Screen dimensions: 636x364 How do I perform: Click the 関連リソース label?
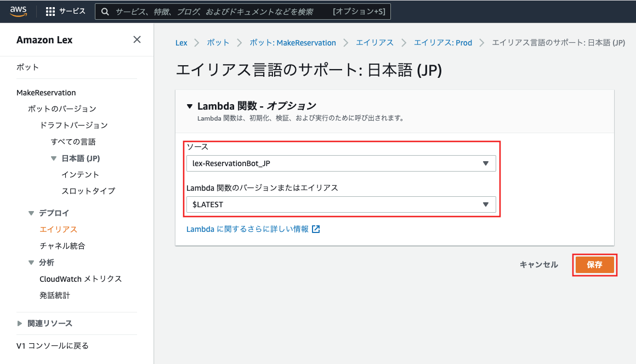pyautogui.click(x=50, y=323)
